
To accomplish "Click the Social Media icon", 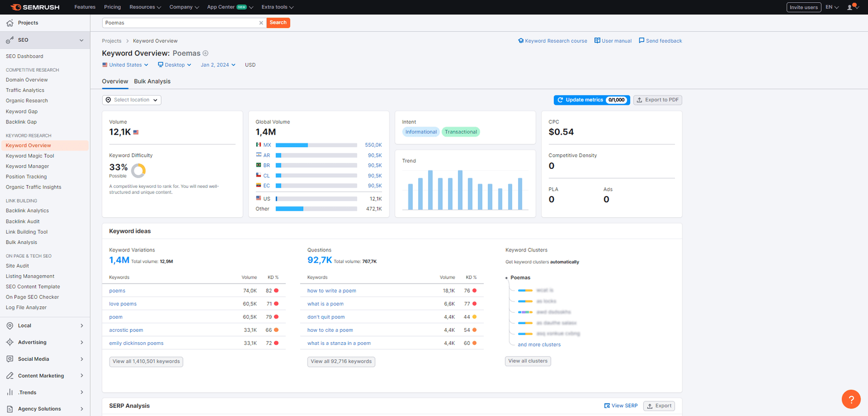I will (10, 359).
